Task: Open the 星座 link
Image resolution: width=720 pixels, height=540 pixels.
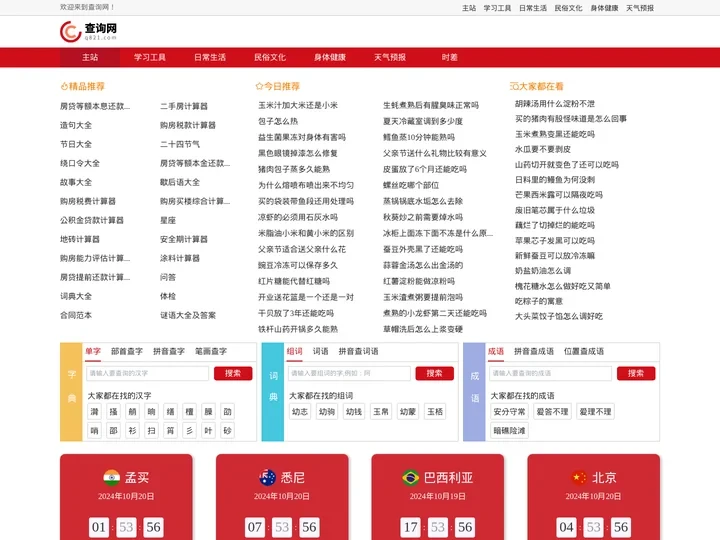Action: click(168, 220)
